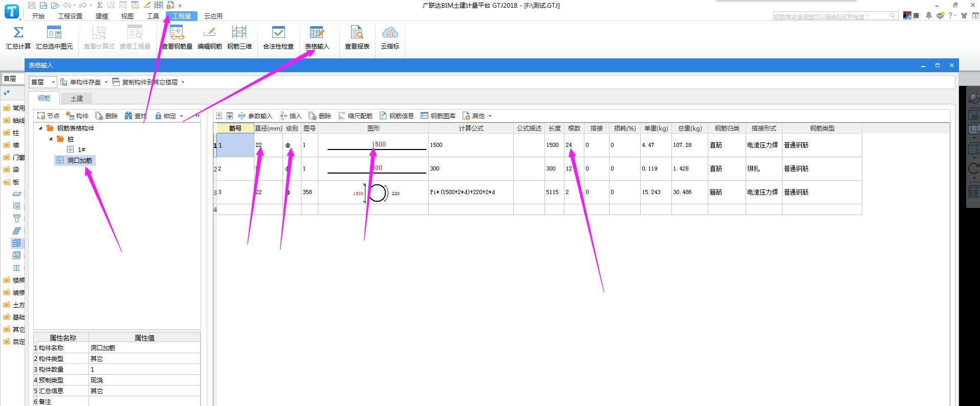
Task: Collapse the 钢筋表格构件 tree node
Action: click(x=40, y=128)
